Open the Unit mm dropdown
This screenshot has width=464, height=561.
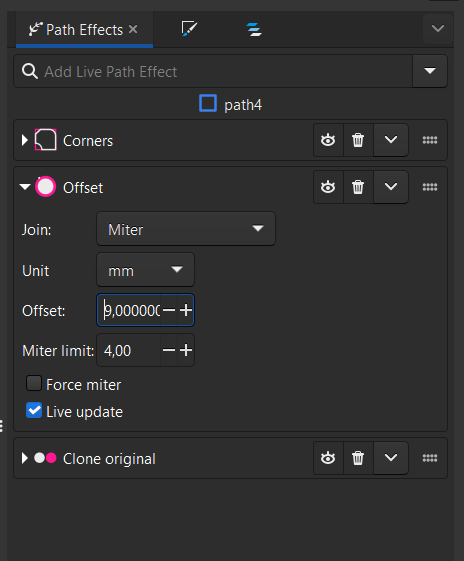(146, 270)
